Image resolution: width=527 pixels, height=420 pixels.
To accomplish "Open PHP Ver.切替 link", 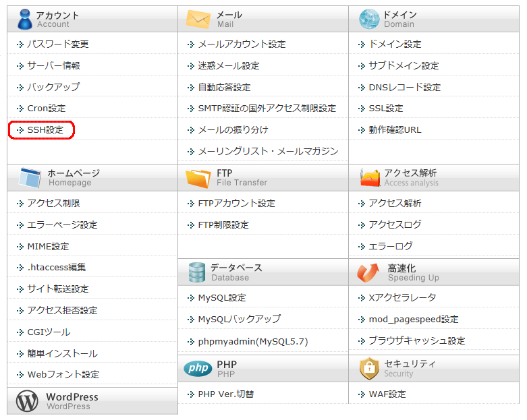I will (x=226, y=394).
